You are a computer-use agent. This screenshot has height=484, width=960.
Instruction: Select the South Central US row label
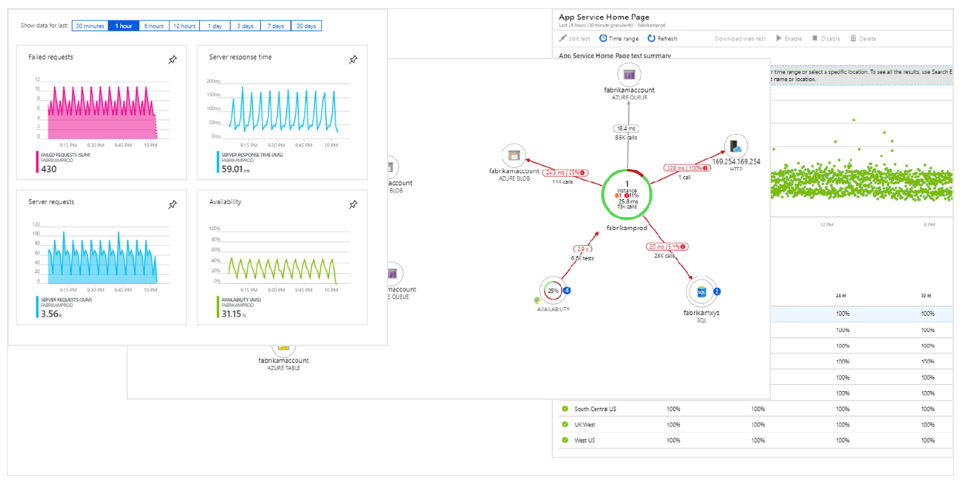[594, 409]
